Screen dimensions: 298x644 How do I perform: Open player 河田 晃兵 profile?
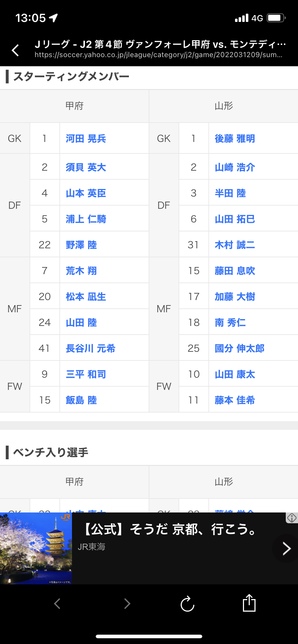pyautogui.click(x=86, y=139)
